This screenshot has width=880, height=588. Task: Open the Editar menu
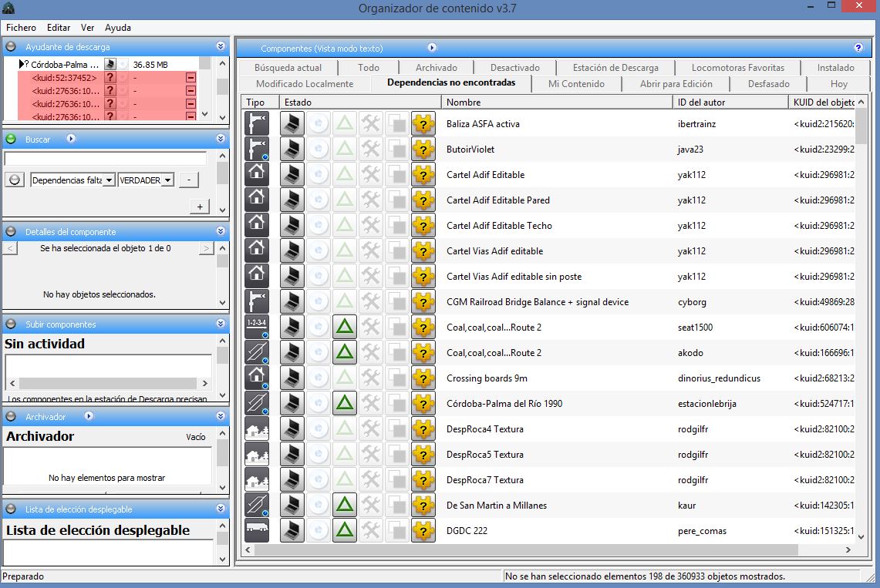(x=59, y=28)
